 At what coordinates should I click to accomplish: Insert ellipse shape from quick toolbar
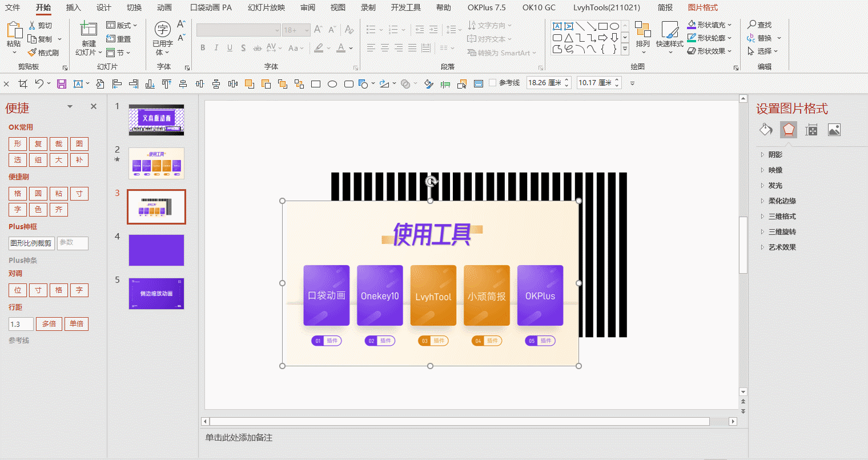click(x=332, y=84)
